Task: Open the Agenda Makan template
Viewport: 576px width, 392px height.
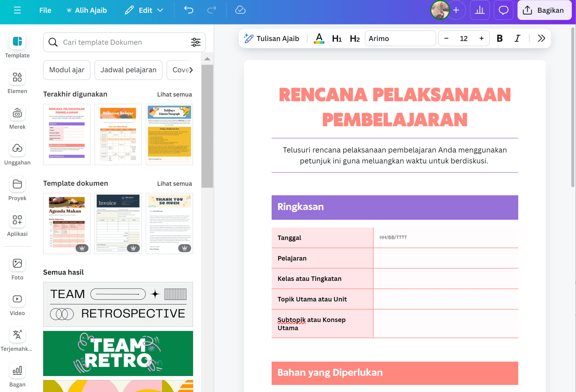Action: pyautogui.click(x=67, y=224)
